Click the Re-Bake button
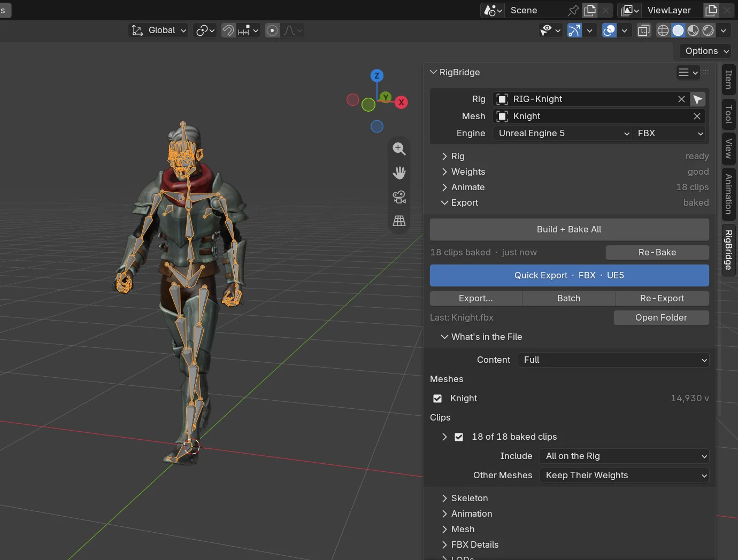This screenshot has height=560, width=738. click(657, 252)
